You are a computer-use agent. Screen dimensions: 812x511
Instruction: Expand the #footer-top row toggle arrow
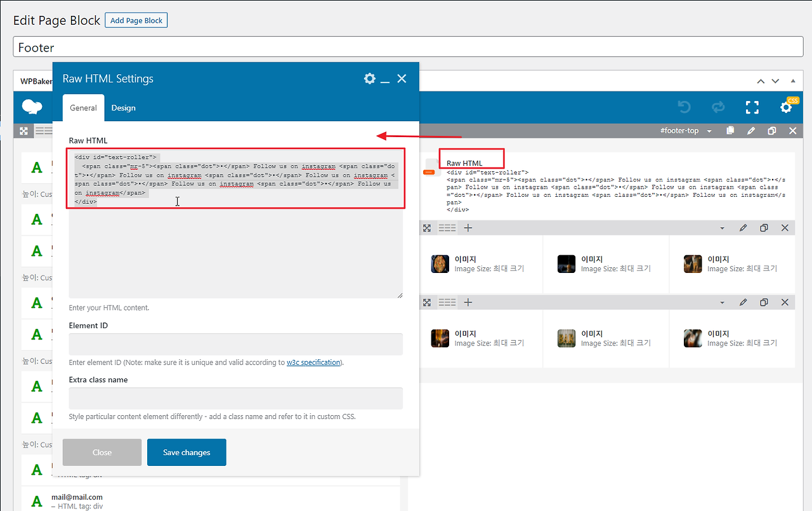coord(709,131)
